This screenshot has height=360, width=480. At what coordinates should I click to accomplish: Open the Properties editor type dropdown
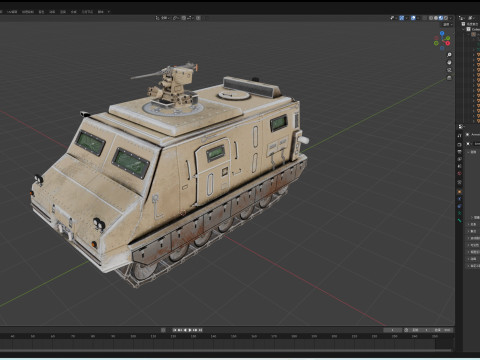coord(460,127)
